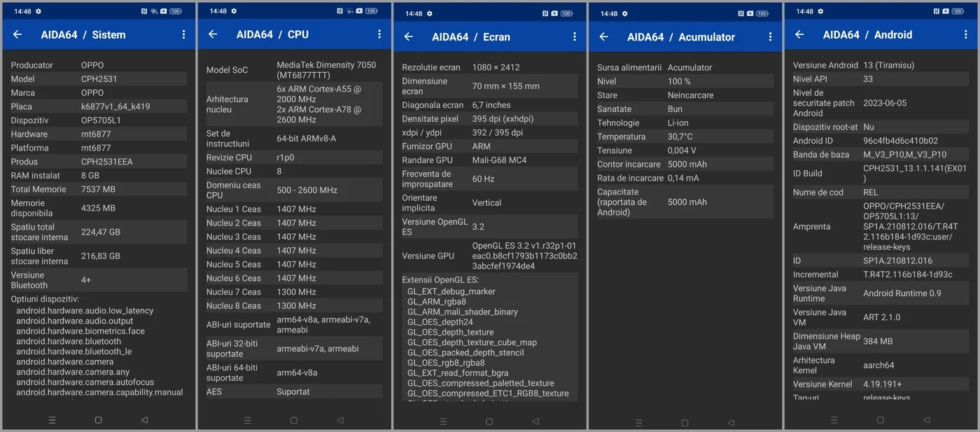Tap home nav icon under Android screen

[x=881, y=420]
